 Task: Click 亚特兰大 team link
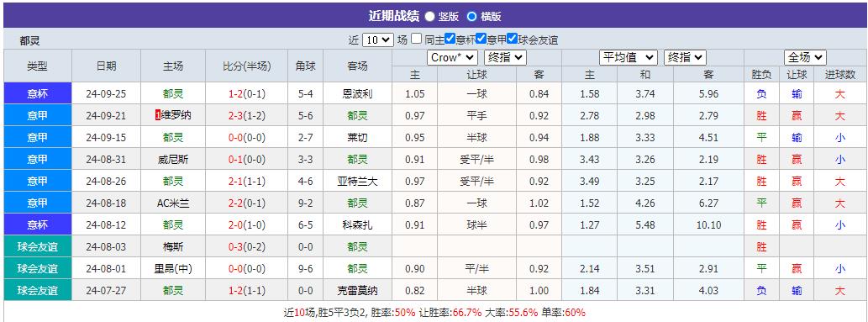point(358,182)
